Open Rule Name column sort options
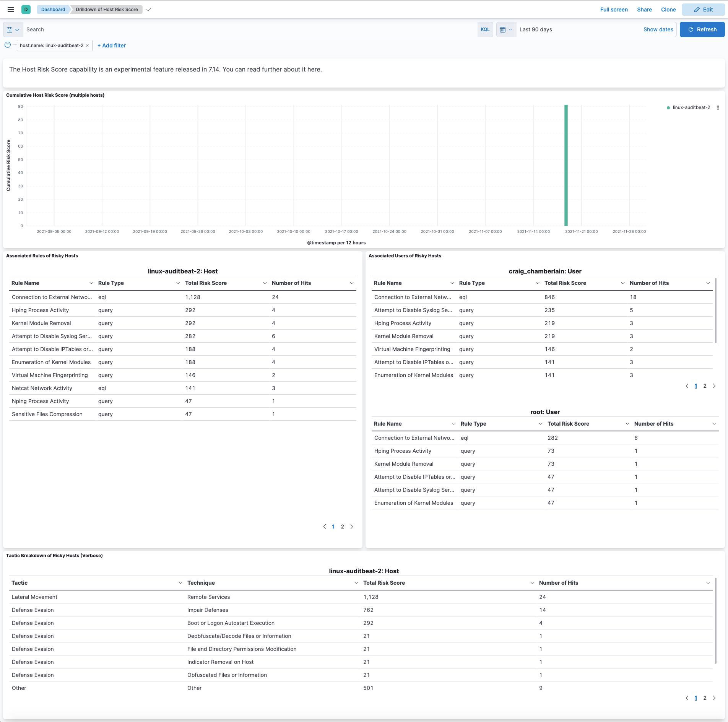This screenshot has width=728, height=722. [x=91, y=283]
